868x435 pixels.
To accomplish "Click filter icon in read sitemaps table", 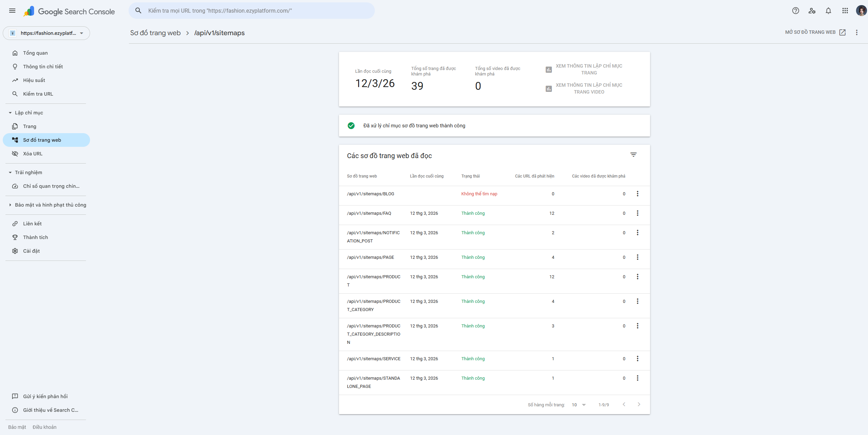I will point(633,155).
